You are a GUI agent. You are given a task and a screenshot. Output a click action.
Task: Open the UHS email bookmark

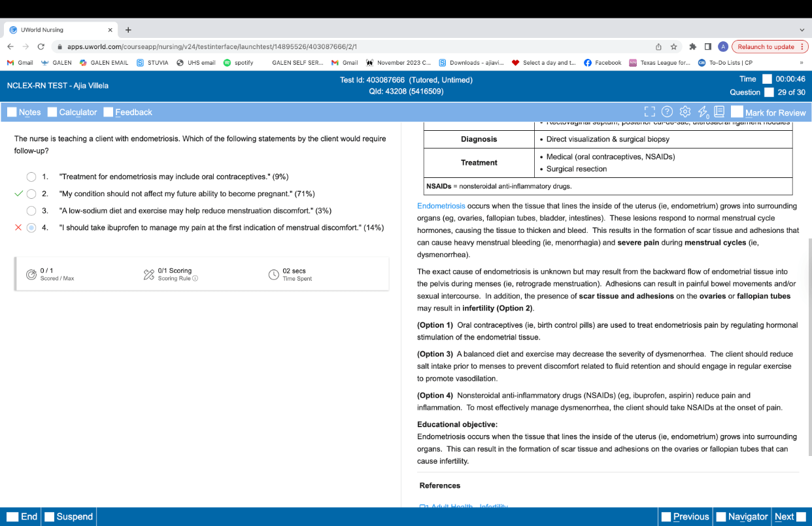(195, 63)
